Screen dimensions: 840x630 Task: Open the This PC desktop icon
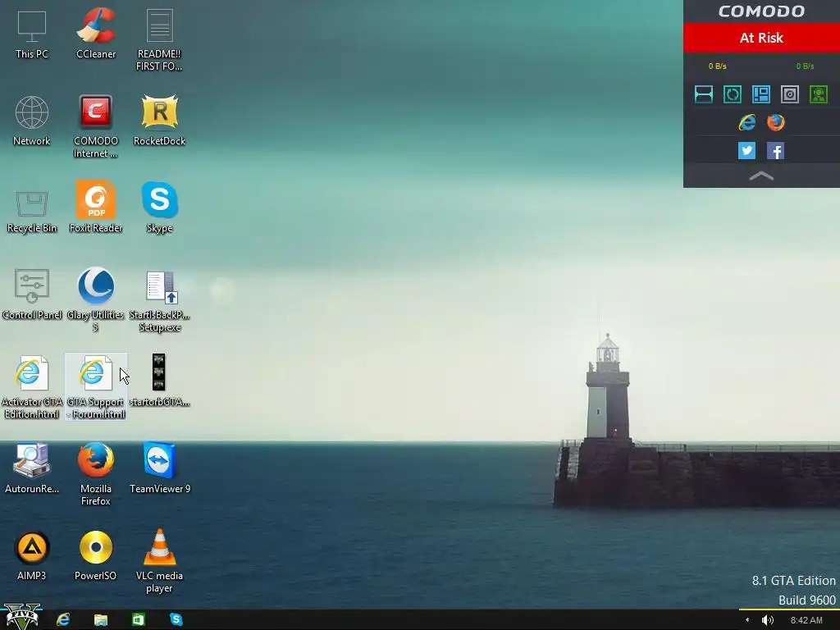(x=32, y=33)
